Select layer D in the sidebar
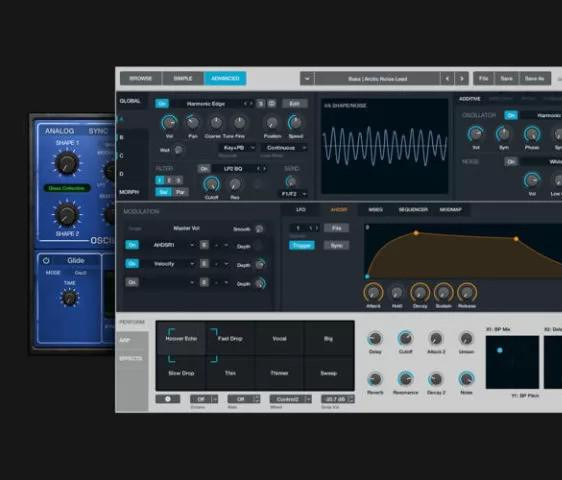 pyautogui.click(x=122, y=174)
